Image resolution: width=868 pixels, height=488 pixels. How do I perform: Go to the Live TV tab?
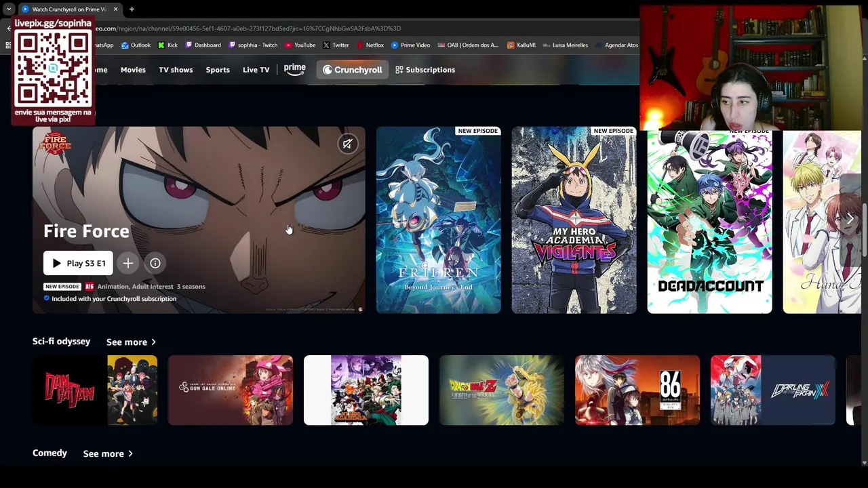pos(256,70)
